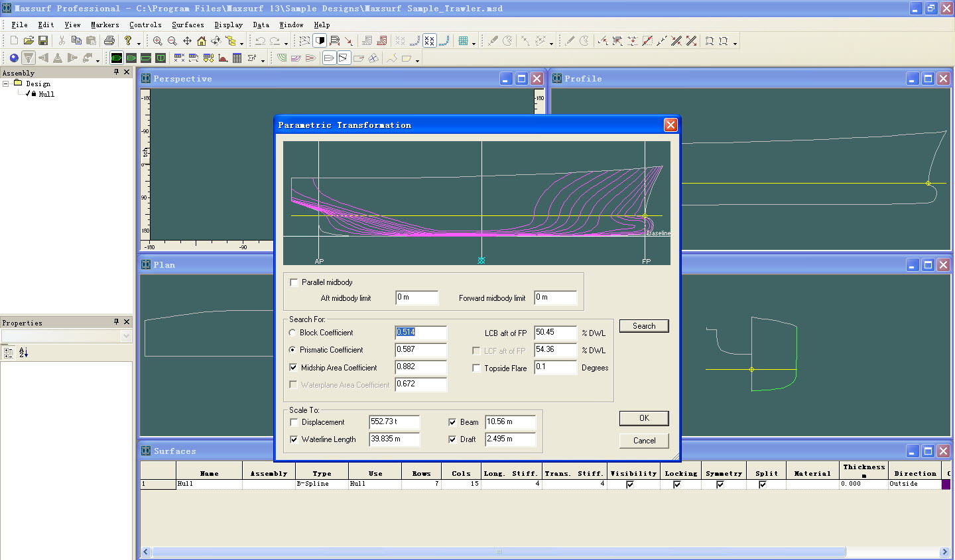This screenshot has height=560, width=955.
Task: Open the Data menu
Action: tap(261, 25)
